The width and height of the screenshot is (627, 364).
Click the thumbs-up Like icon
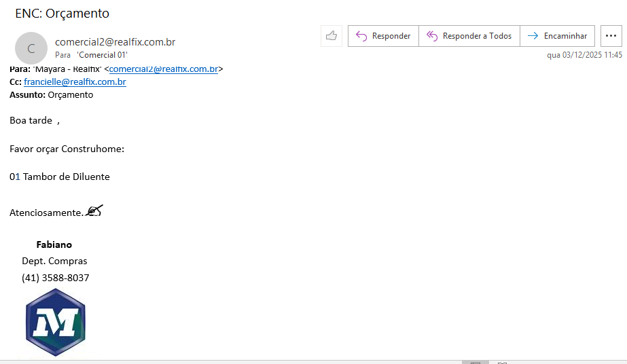point(332,36)
